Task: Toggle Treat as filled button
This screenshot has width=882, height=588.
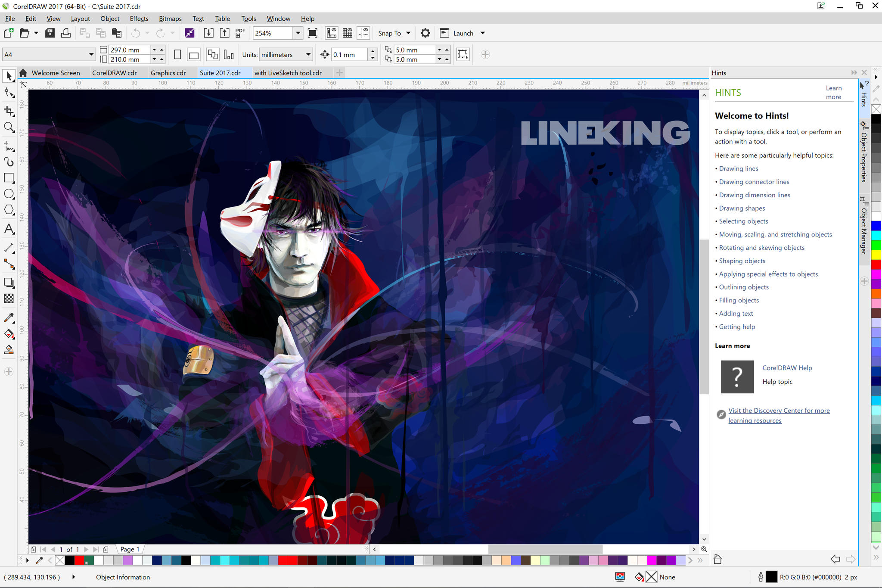Action: (463, 54)
